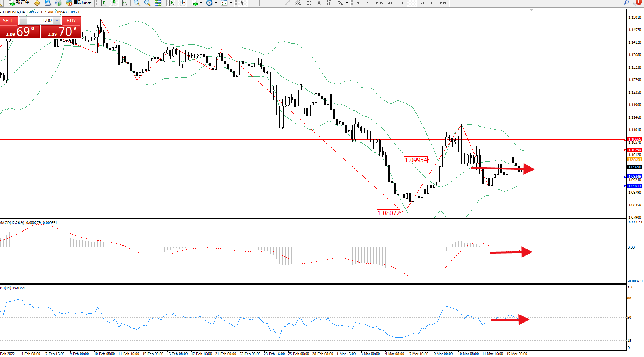644x357 pixels.
Task: Open the search magnifier icon
Action: [626, 3]
